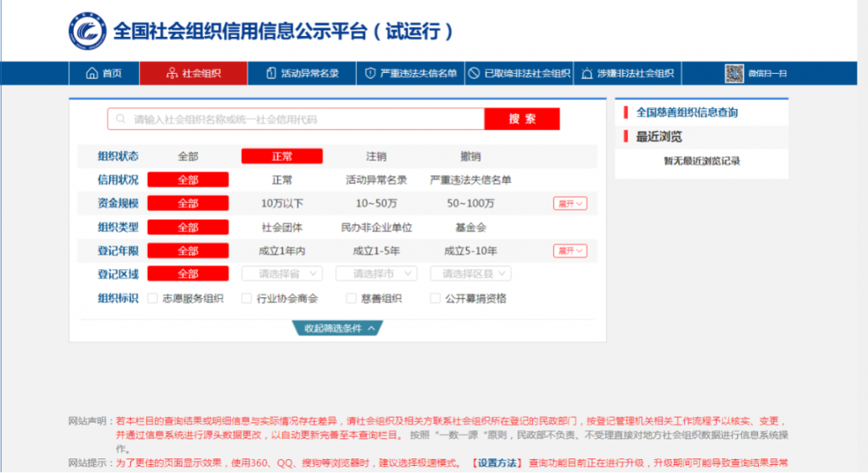Screen dimensions: 868x473
Task: Collapse filters using 收起筛选条件
Action: coord(338,328)
